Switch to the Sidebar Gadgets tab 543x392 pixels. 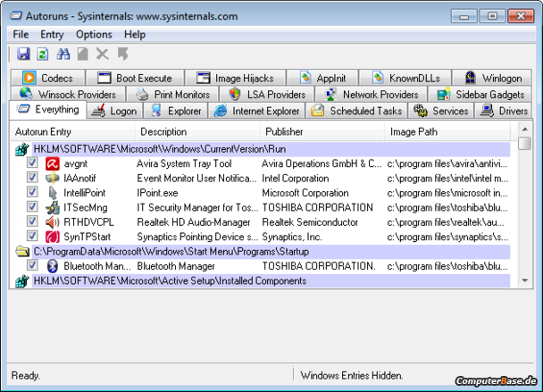[480, 94]
